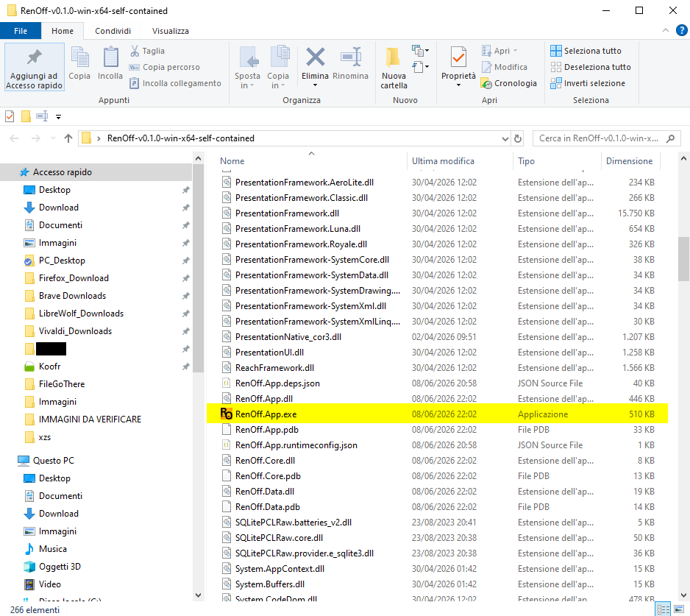Select RenOff.App.deps.json file

pos(277,383)
